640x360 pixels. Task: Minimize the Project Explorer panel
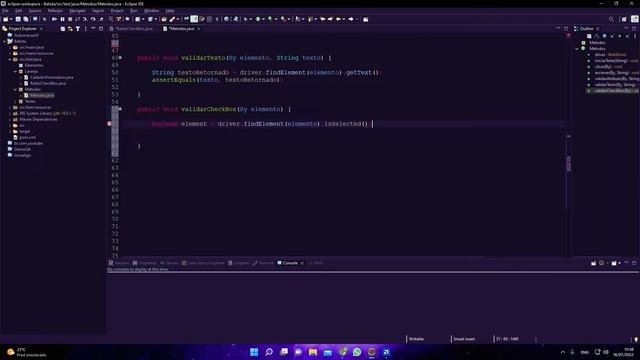(93, 29)
